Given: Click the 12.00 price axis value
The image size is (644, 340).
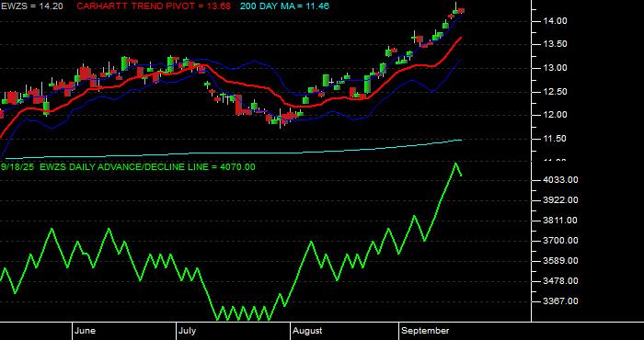Looking at the screenshot, I should [556, 115].
